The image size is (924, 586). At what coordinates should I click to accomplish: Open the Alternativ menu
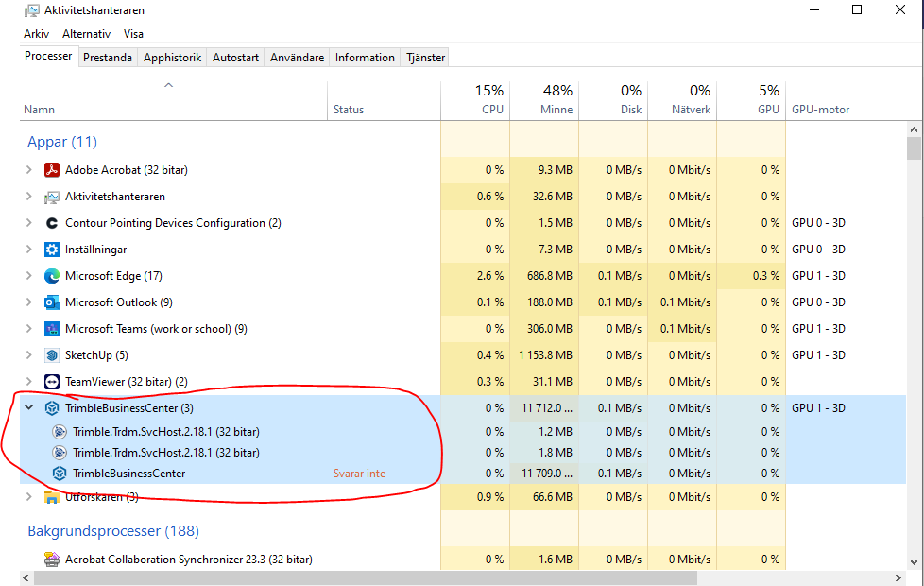point(87,34)
